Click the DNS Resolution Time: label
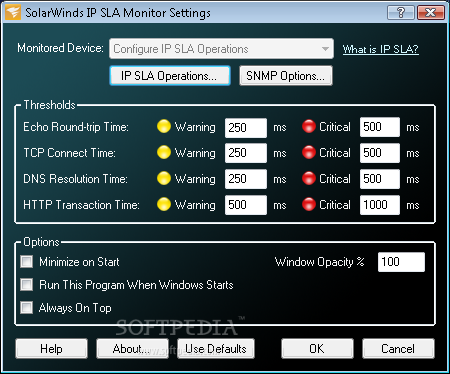The height and width of the screenshot is (374, 450). [x=75, y=179]
